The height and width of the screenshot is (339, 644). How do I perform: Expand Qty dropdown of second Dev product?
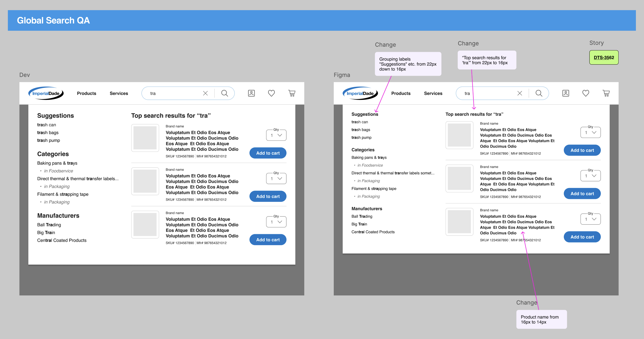(276, 178)
